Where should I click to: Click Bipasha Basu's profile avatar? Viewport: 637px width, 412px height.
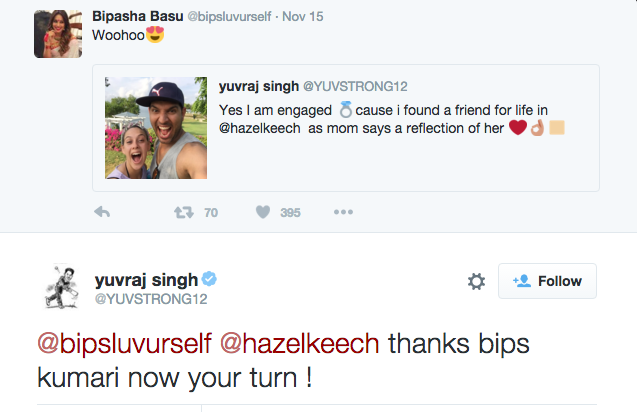click(58, 33)
